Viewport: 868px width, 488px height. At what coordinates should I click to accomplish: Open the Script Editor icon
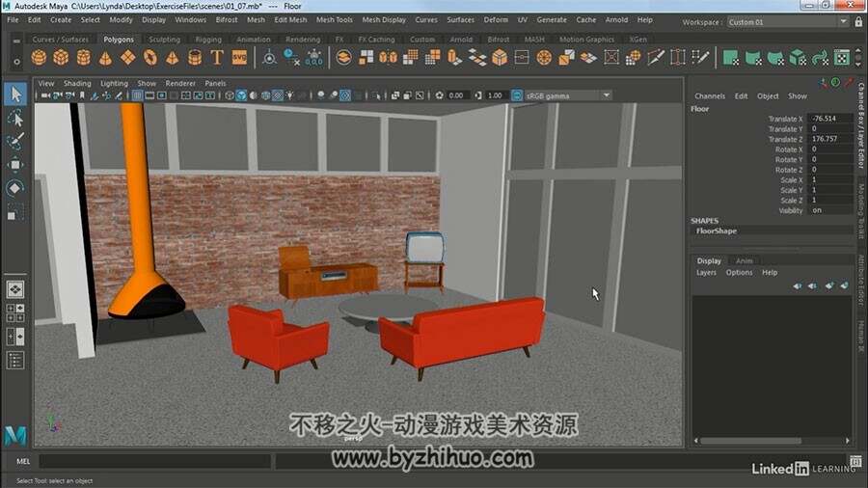point(855,461)
